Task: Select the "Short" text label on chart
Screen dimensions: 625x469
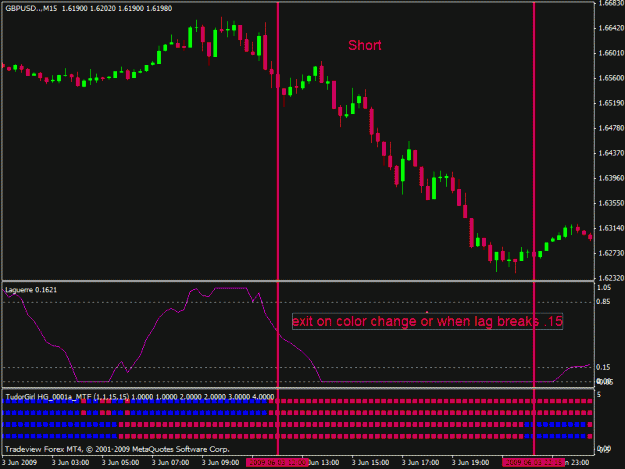Action: (365, 45)
